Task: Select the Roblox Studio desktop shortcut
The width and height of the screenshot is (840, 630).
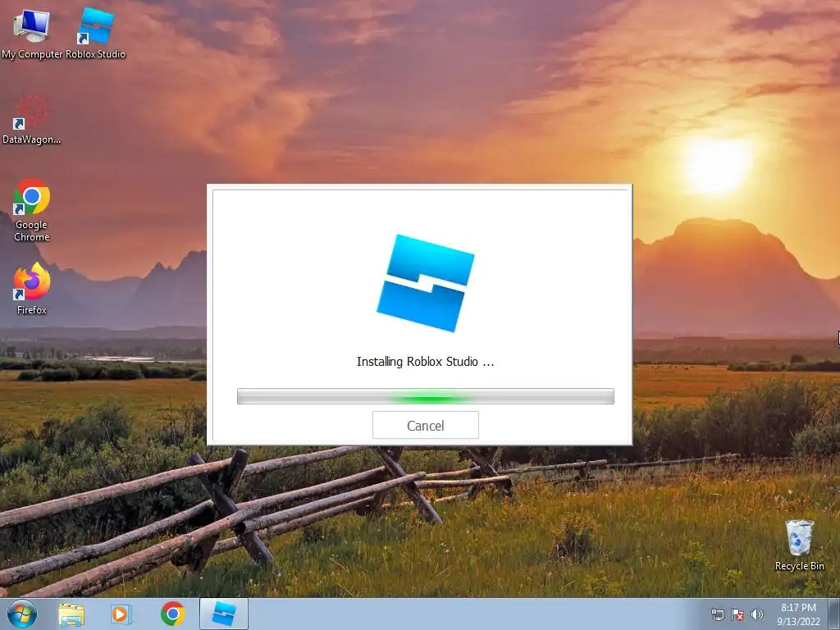Action: (x=95, y=33)
